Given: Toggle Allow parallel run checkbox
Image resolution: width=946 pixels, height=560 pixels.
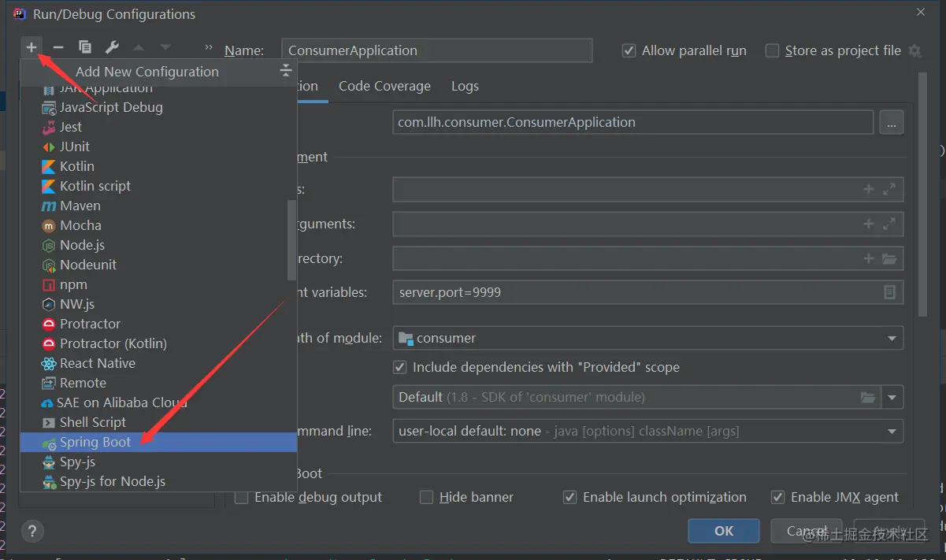Looking at the screenshot, I should click(x=629, y=50).
